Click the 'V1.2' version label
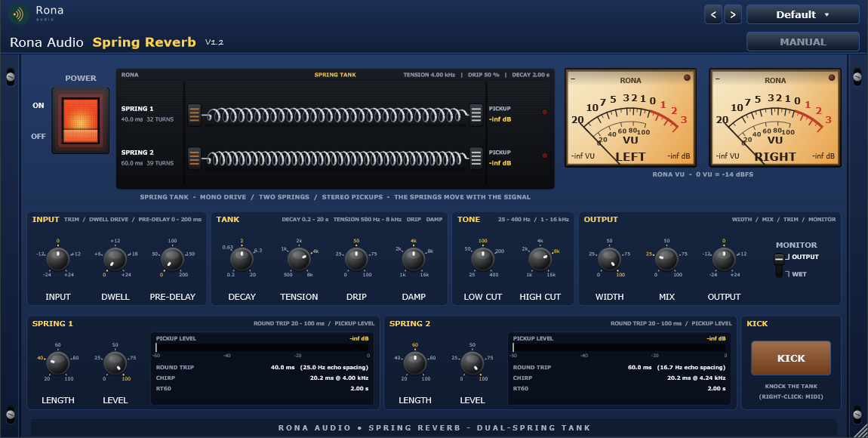The width and height of the screenshot is (868, 438). pyautogui.click(x=214, y=42)
